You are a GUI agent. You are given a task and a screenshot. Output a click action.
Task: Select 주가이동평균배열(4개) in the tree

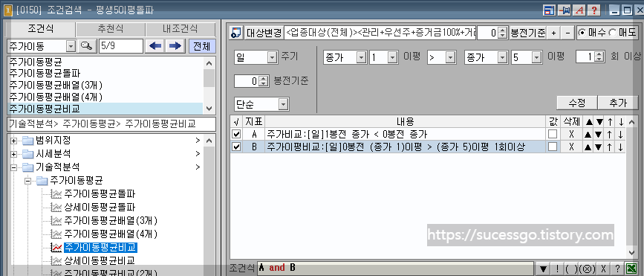coord(111,234)
